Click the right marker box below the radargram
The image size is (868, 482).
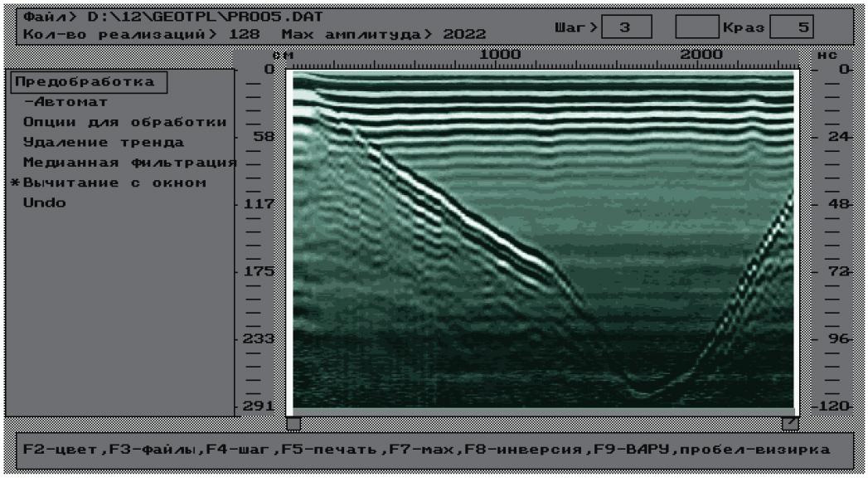click(790, 424)
